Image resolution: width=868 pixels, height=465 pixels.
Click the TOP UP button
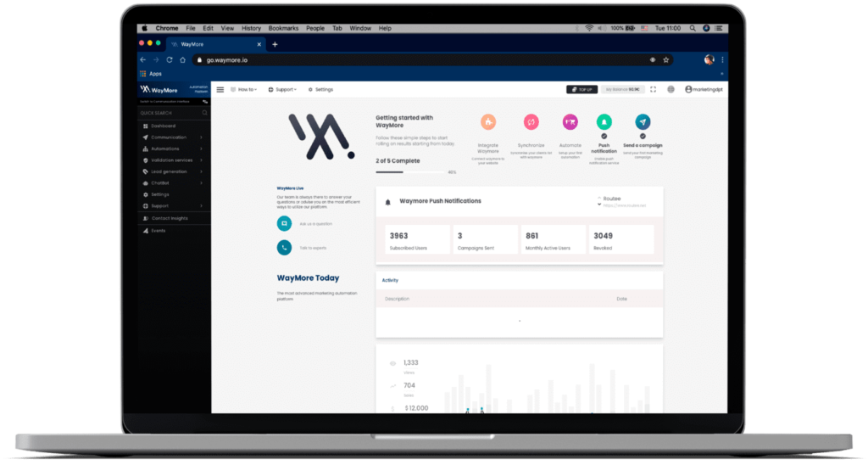(581, 89)
